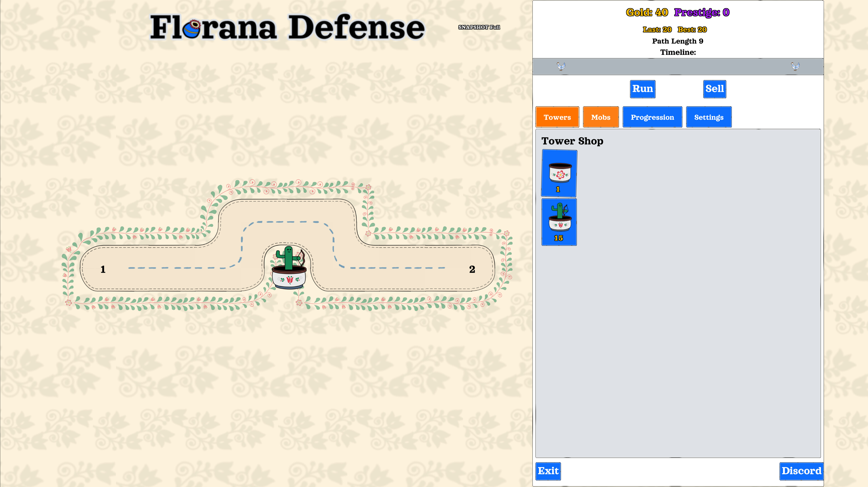Click the Last: 20 score text
Image resolution: width=868 pixels, height=487 pixels.
click(657, 30)
